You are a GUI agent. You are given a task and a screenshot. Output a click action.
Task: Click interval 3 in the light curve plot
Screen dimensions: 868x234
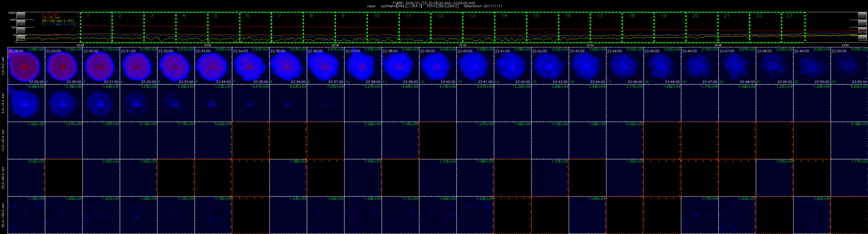[160, 27]
